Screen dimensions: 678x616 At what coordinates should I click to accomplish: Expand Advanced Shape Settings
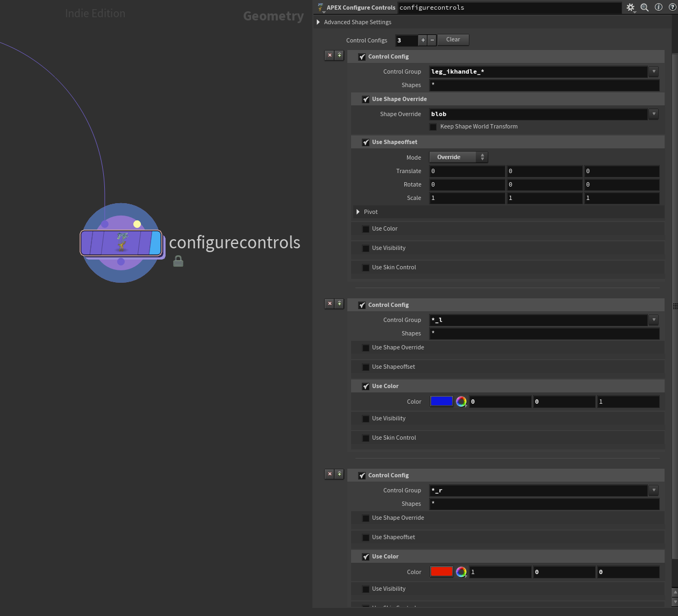318,22
